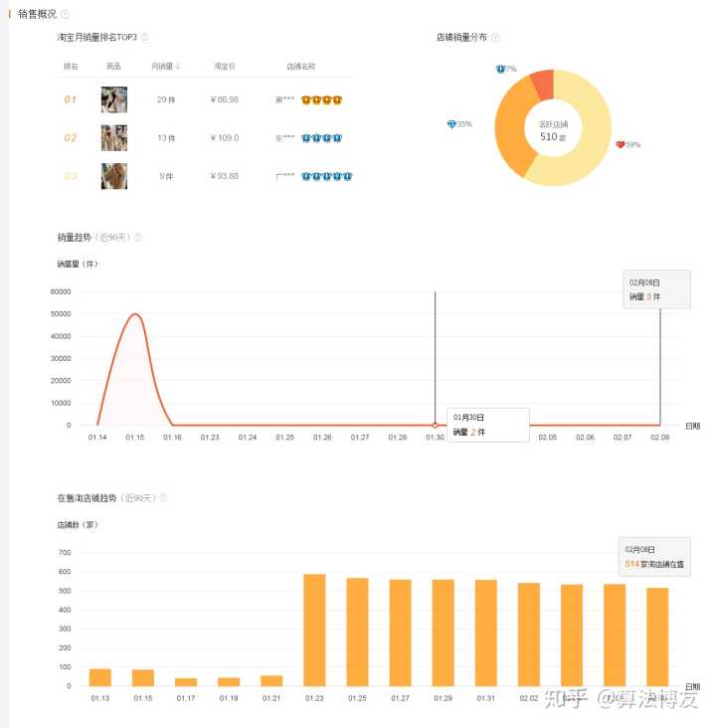Click the 01月30日 sales tooltip box
Image resolution: width=716 pixels, height=728 pixels.
[488, 425]
